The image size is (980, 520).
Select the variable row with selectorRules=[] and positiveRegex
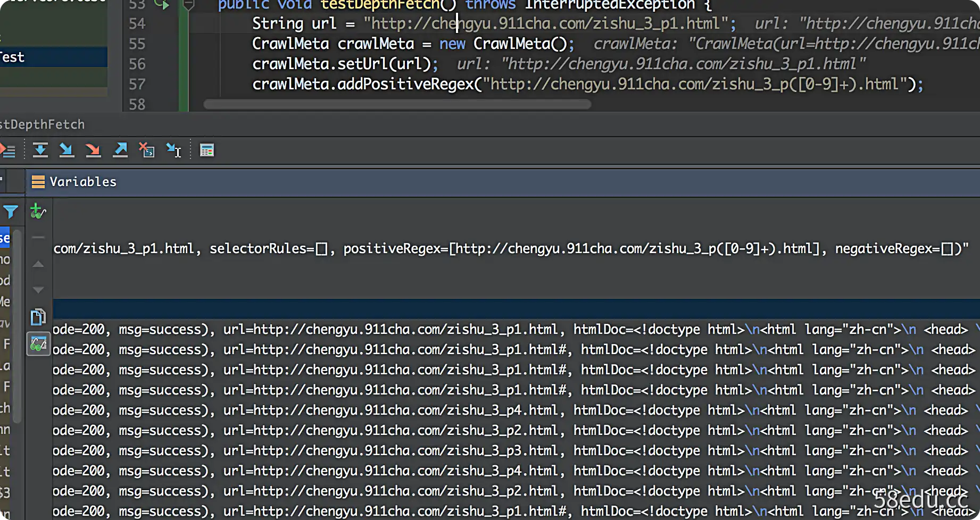[x=516, y=248]
